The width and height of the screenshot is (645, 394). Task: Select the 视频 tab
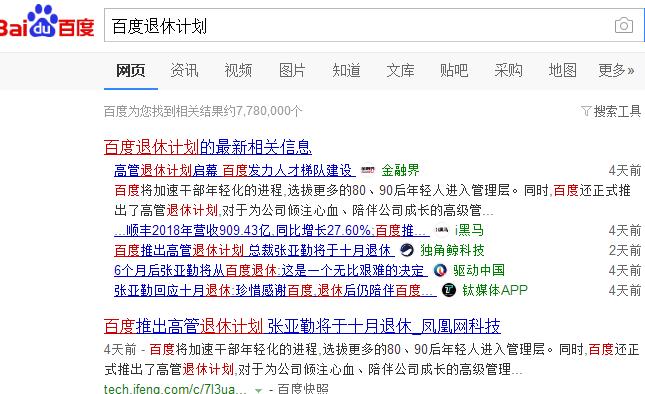238,70
